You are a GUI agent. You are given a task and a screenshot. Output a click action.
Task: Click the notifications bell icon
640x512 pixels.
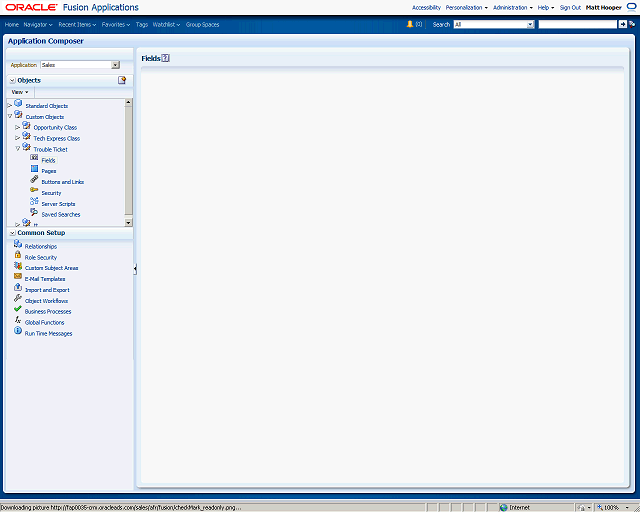[x=410, y=24]
